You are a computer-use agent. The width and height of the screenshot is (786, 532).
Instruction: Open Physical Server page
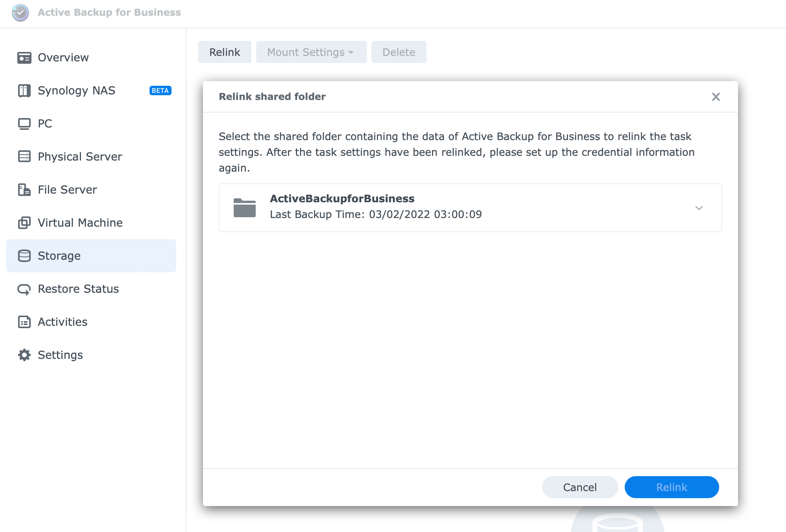click(91, 157)
